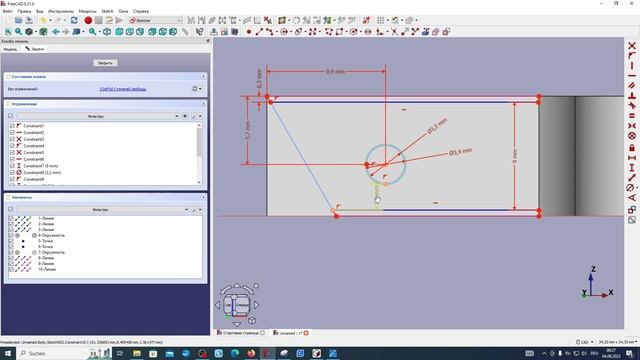Apply Parallel constraint from right toolbar
The height and width of the screenshot is (360, 640).
click(632, 86)
